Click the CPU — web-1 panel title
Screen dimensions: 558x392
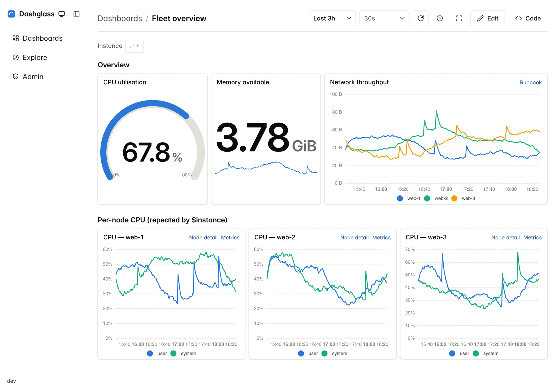(x=123, y=237)
